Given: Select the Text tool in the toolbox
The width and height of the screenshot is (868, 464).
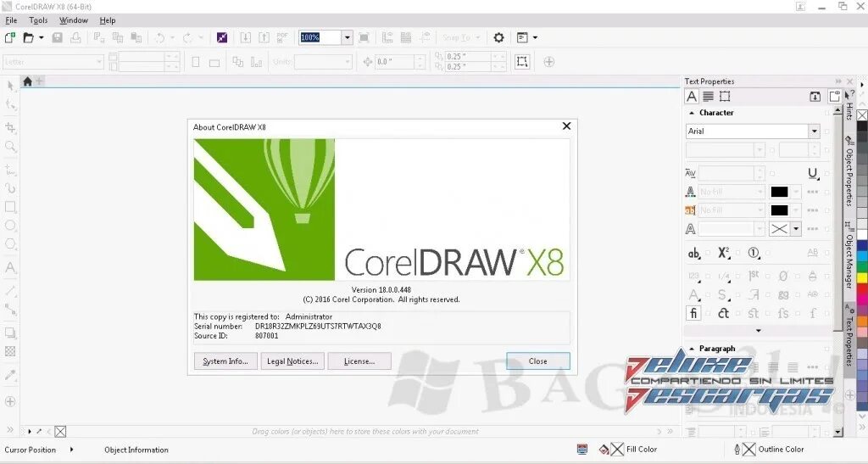Looking at the screenshot, I should point(10,268).
